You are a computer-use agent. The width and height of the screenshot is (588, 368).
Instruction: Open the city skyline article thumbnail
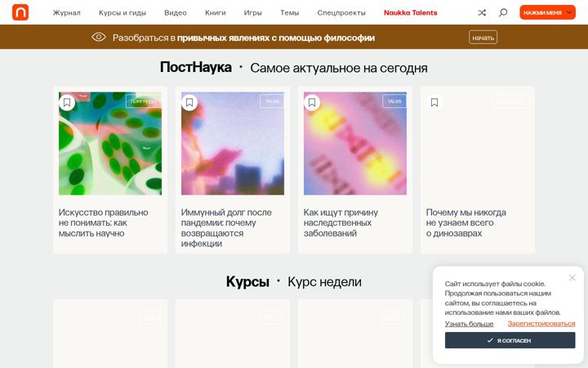[233, 143]
